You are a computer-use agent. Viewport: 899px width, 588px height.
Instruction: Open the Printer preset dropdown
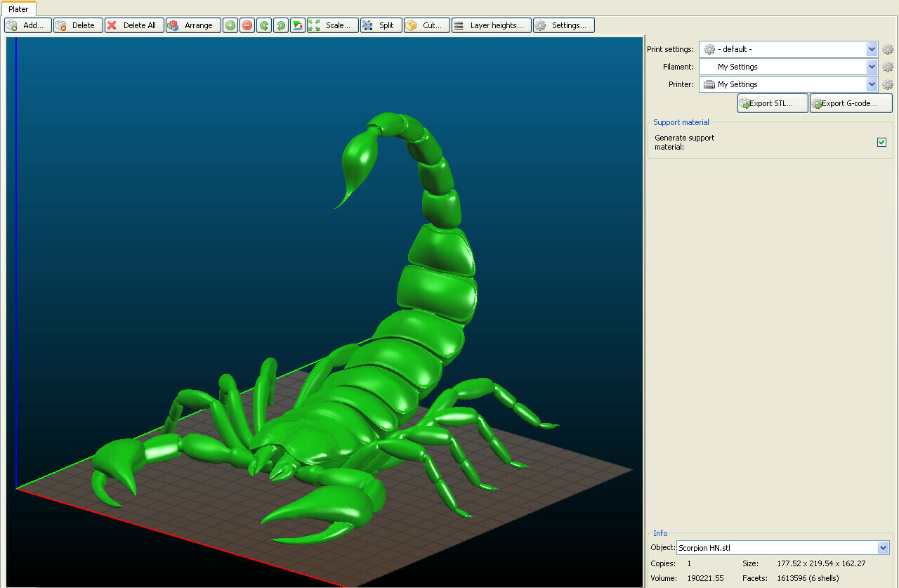(872, 84)
